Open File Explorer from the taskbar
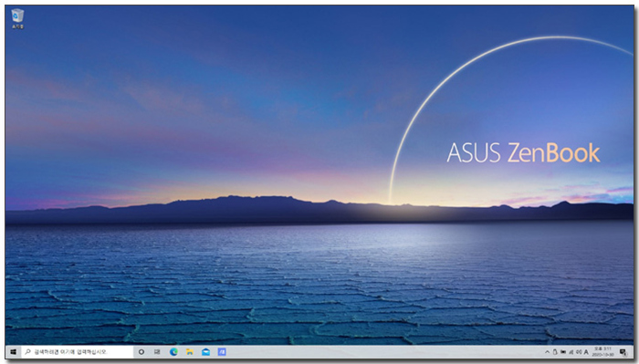 pyautogui.click(x=190, y=352)
